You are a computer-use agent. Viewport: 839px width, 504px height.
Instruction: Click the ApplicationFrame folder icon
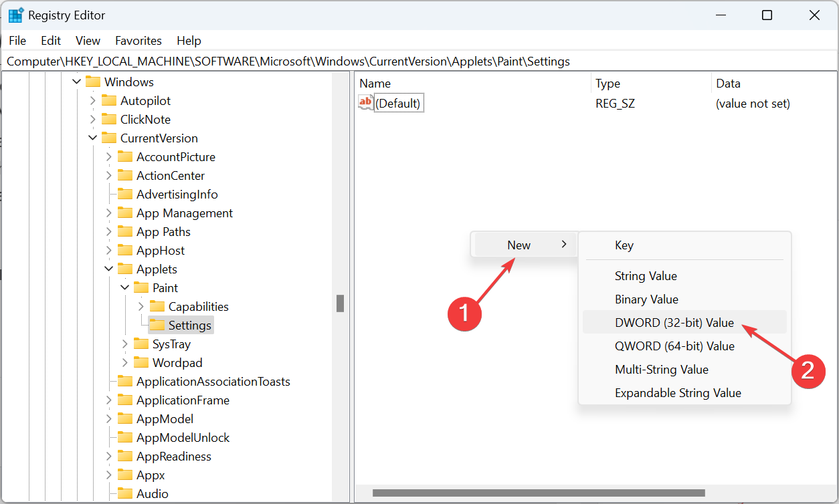(x=125, y=400)
